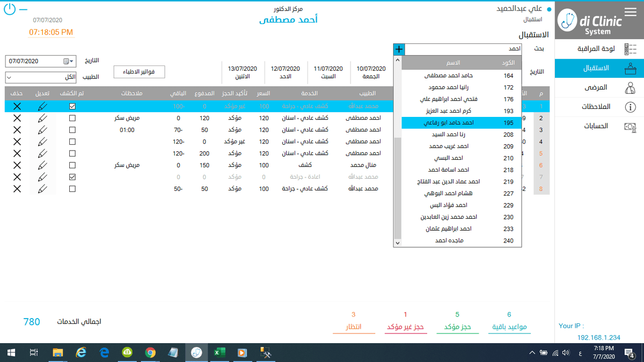644x362 pixels.
Task: Toggle the checked box in the اعادة - جراحة row
Action: click(72, 177)
